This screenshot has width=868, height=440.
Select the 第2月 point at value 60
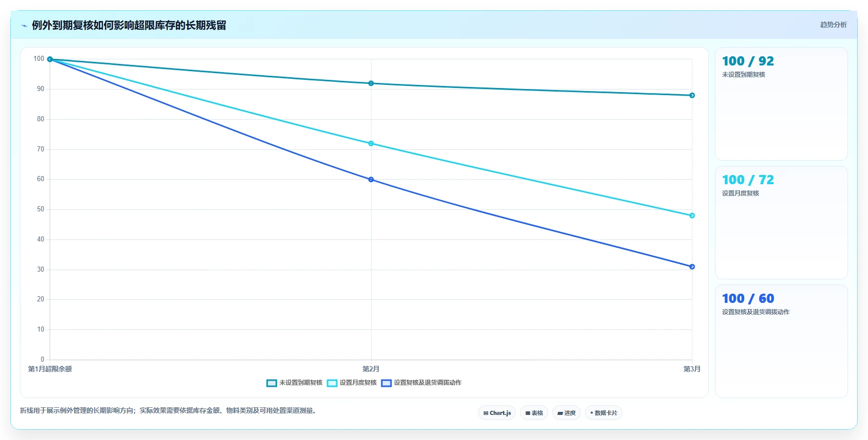371,180
